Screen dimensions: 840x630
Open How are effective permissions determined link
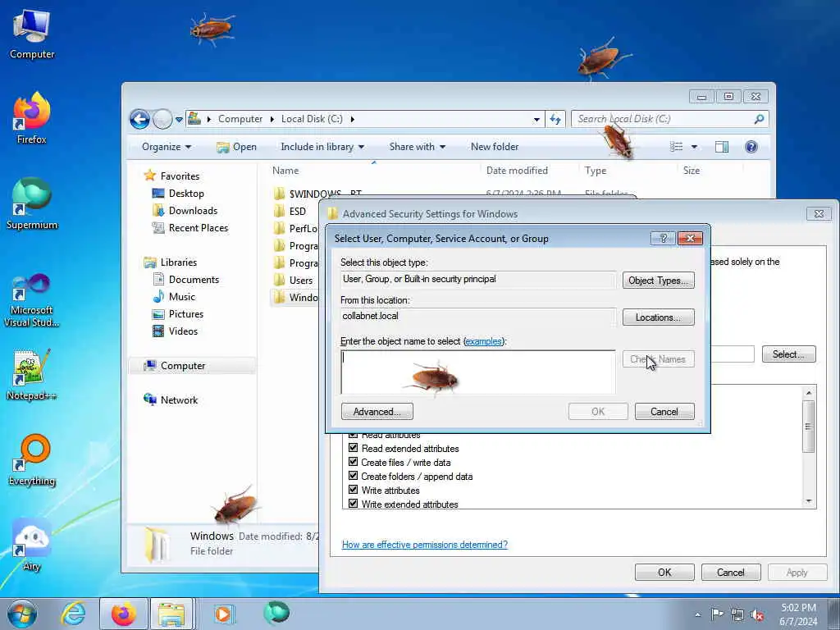pyautogui.click(x=424, y=545)
